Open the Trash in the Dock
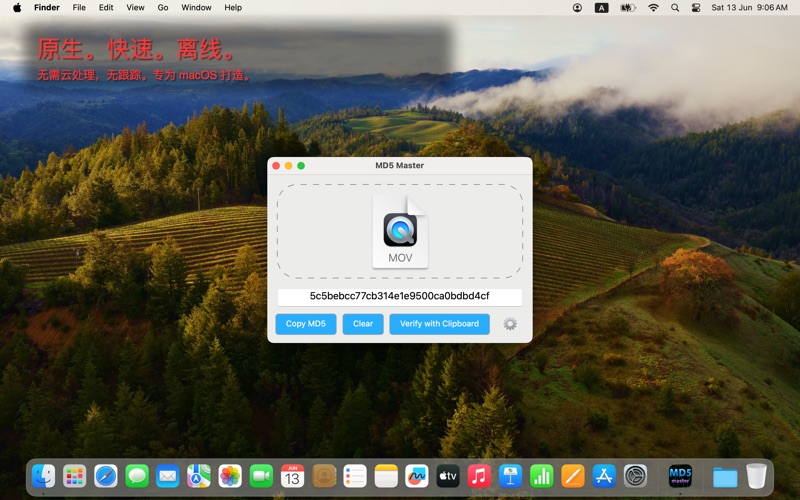Viewport: 800px width, 500px height. [756, 476]
